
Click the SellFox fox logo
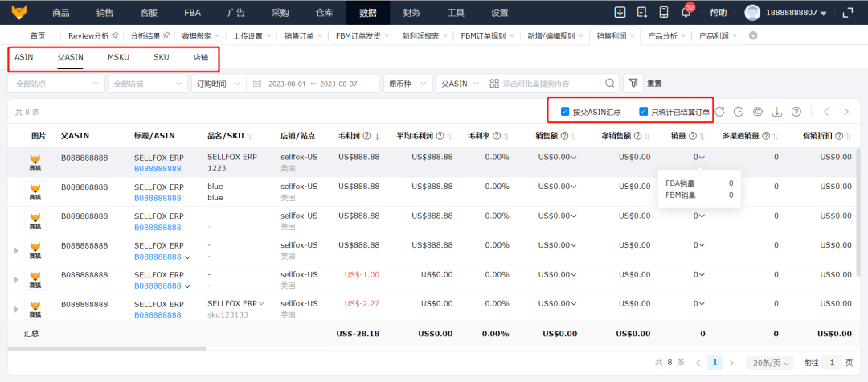21,12
